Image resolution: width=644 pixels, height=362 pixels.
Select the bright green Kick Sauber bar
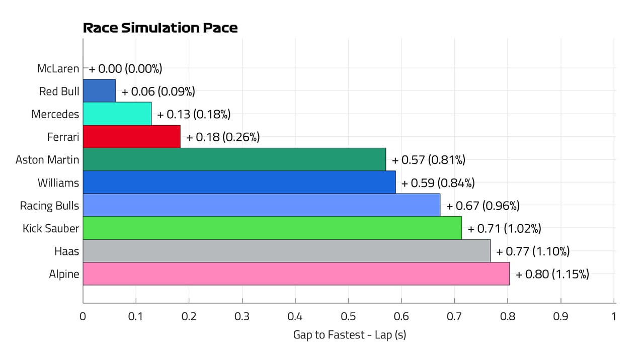(272, 228)
